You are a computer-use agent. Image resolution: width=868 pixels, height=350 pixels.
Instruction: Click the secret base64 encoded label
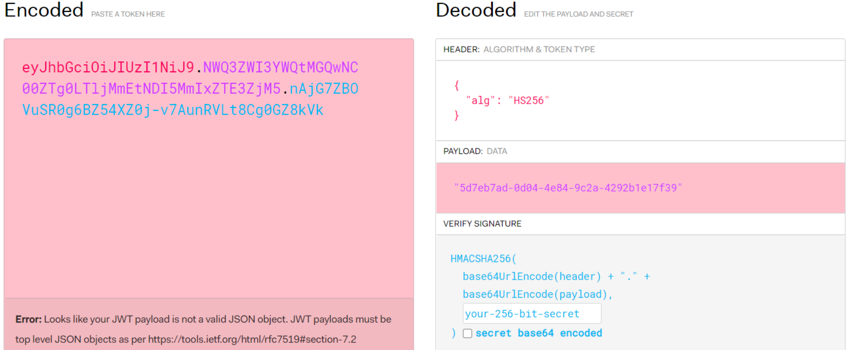point(539,333)
